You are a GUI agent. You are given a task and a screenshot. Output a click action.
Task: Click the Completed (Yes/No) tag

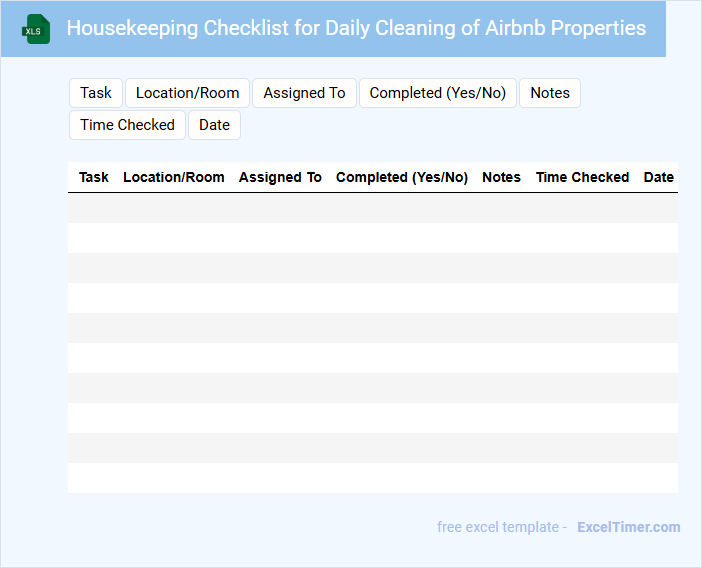[x=437, y=93]
